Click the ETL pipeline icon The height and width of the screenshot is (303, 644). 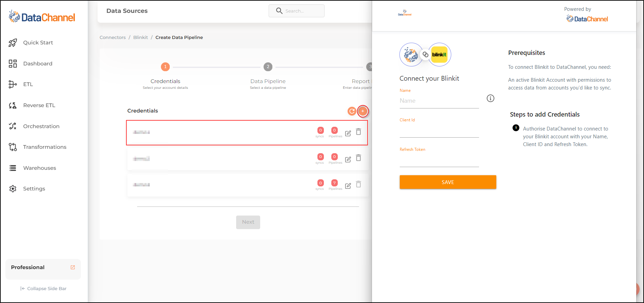[x=13, y=84]
